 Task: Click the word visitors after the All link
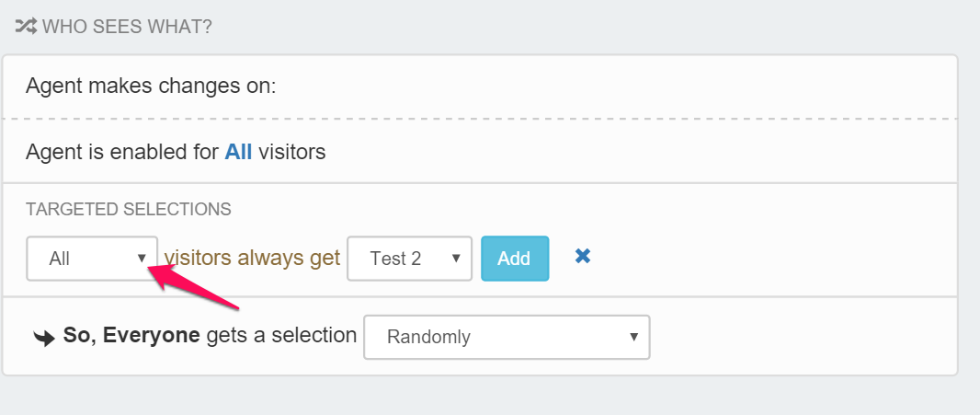point(291,152)
